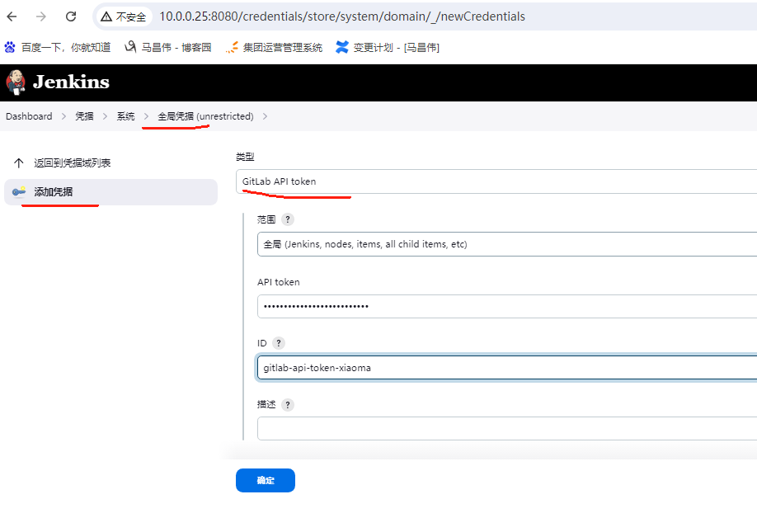Click the help icon next to 描述
This screenshot has height=532, width=757.
(288, 405)
